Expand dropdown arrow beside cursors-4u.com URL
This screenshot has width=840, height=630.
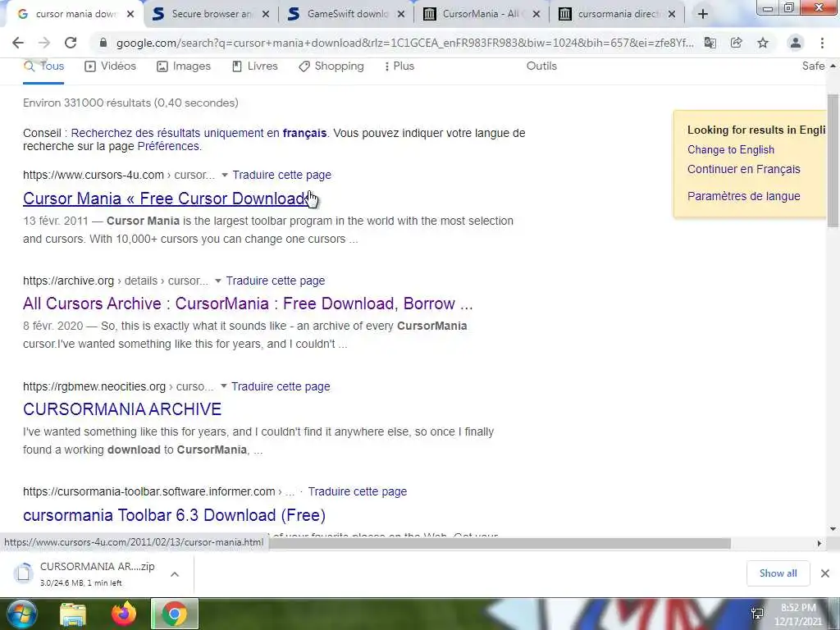pyautogui.click(x=225, y=176)
